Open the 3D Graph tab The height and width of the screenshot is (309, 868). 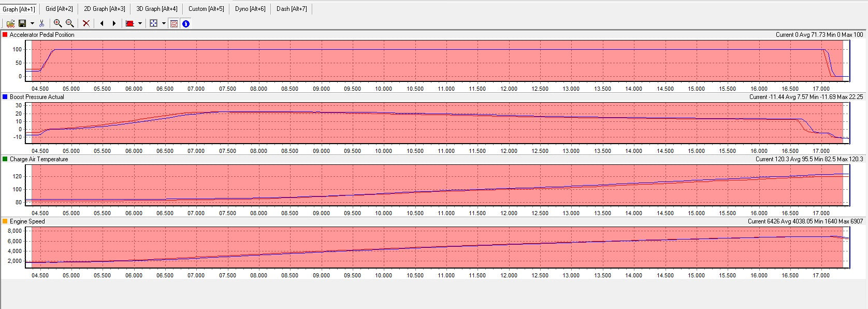point(156,9)
